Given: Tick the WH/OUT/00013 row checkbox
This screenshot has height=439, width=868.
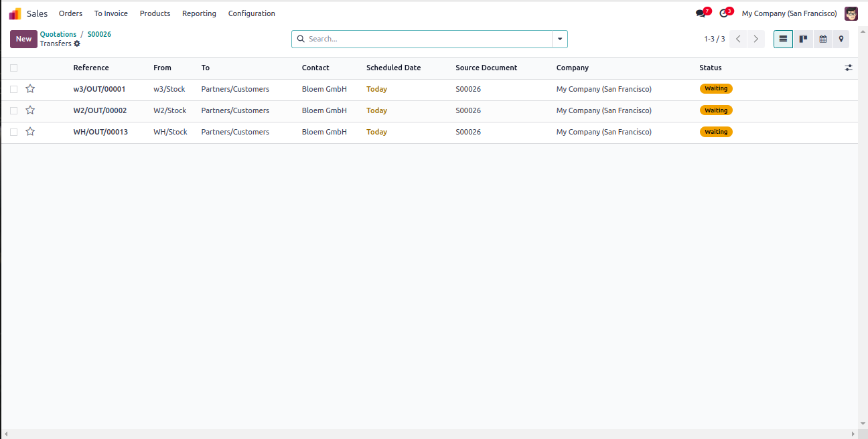Looking at the screenshot, I should (x=13, y=132).
